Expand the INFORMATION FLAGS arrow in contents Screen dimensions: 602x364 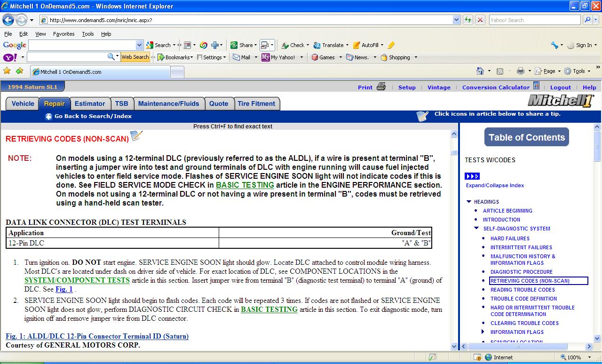[483, 332]
